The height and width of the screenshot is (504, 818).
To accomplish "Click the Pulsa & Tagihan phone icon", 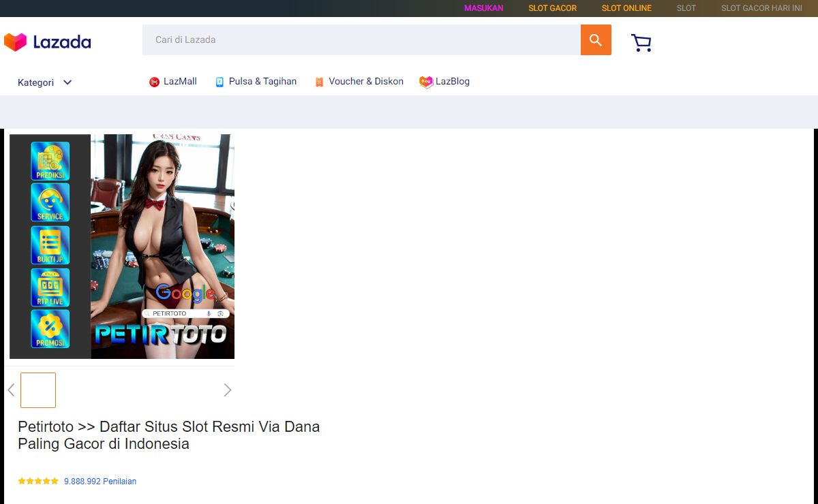I will (x=219, y=82).
